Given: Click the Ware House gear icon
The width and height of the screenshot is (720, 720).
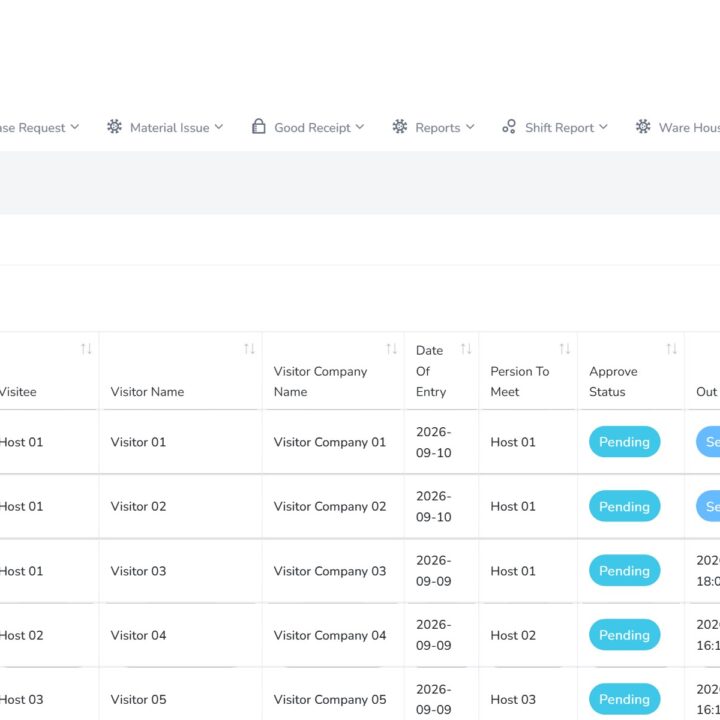Looking at the screenshot, I should coord(643,126).
